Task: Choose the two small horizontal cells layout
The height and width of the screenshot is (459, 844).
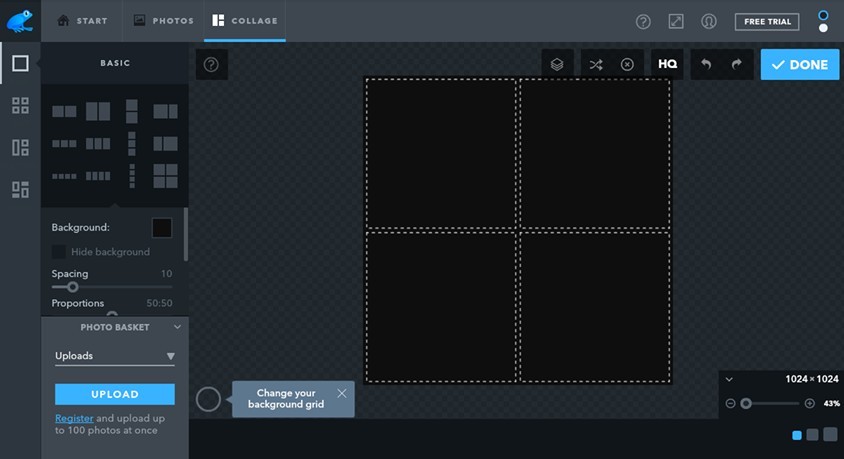Action: (x=64, y=111)
